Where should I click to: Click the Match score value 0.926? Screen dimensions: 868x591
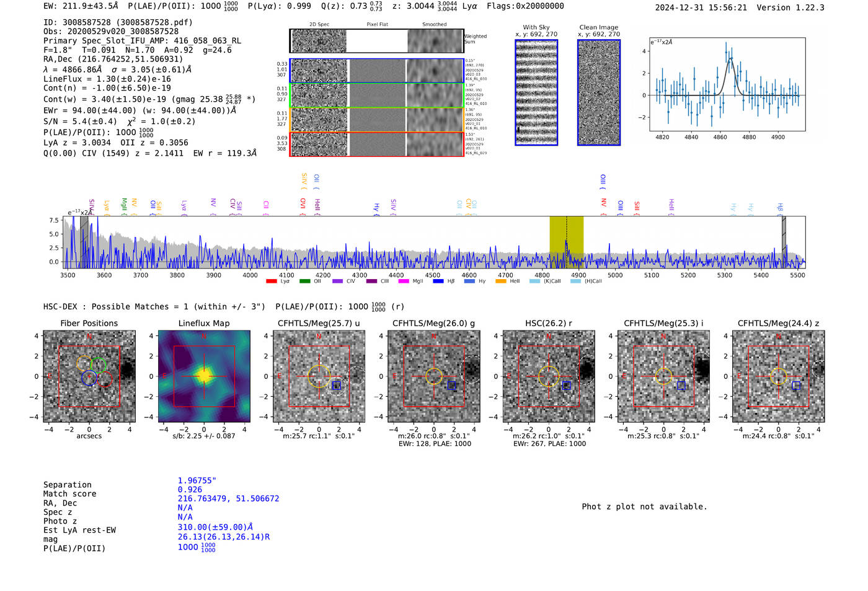coord(190,490)
